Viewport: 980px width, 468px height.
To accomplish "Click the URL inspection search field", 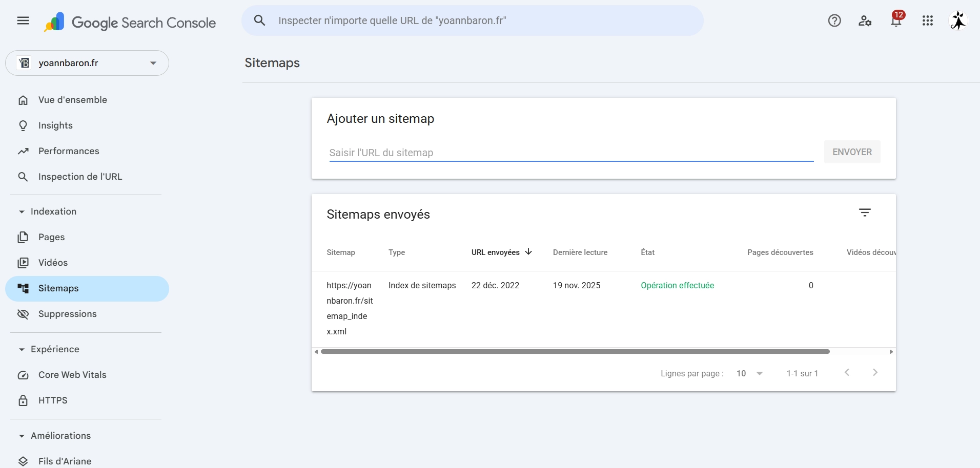I will (473, 20).
